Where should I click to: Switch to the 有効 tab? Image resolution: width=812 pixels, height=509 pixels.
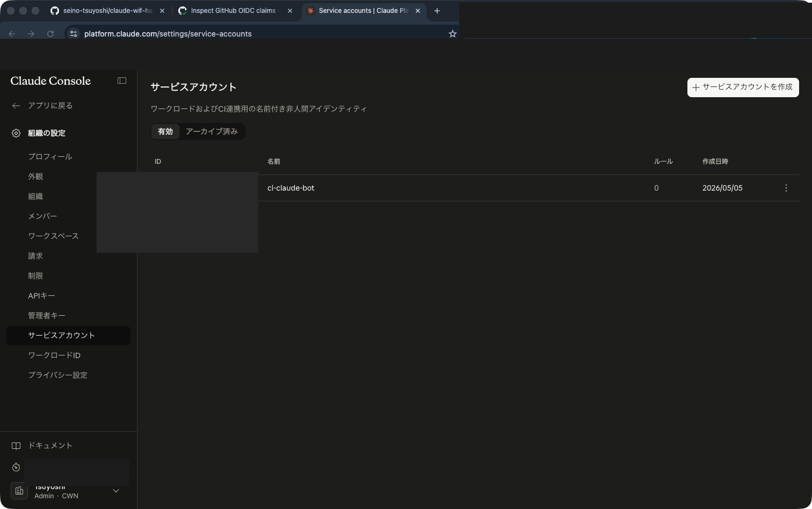[165, 132]
